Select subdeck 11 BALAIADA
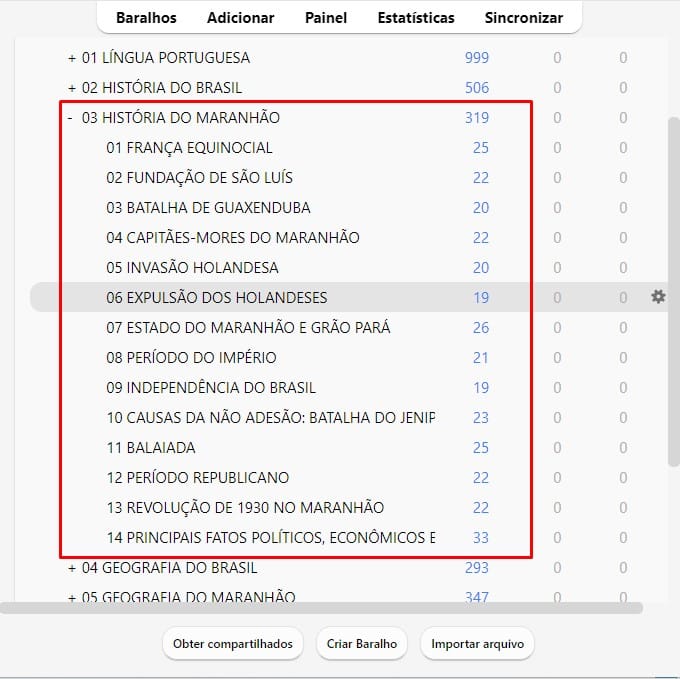680x679 pixels. point(151,447)
